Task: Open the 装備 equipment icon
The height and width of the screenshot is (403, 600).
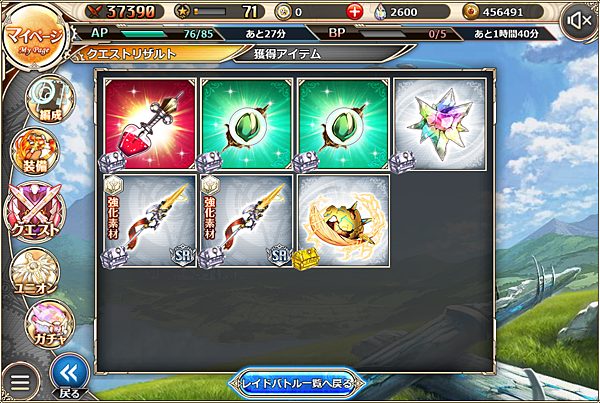Action: tap(35, 152)
